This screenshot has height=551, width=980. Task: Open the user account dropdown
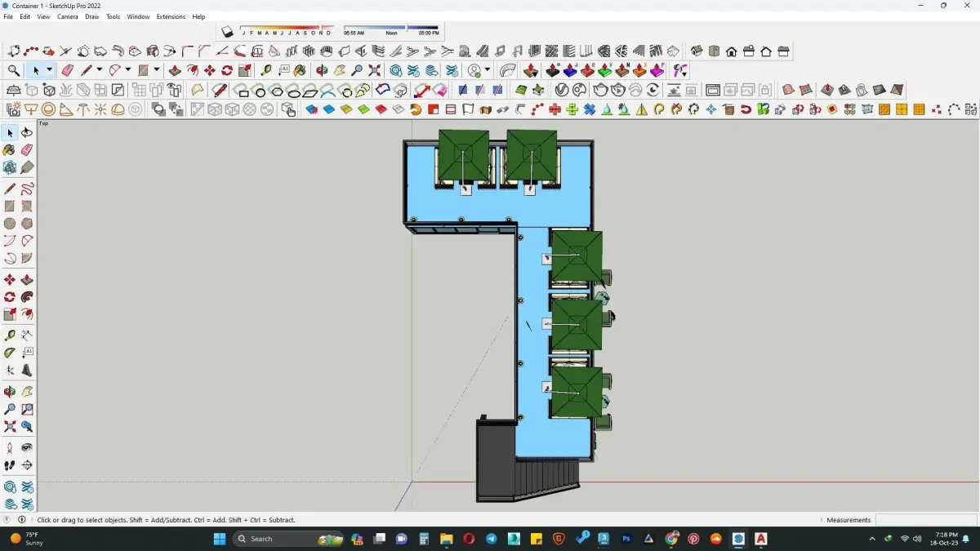pos(488,71)
